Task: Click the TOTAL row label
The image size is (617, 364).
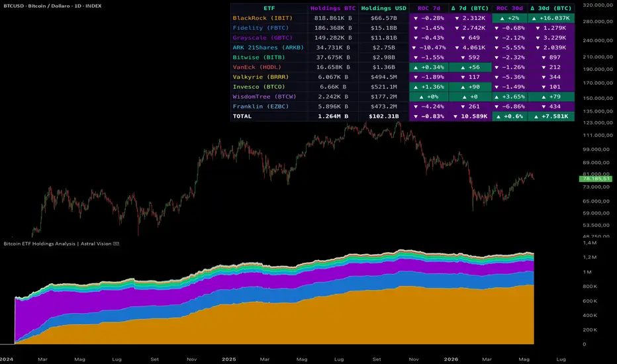Action: point(242,116)
